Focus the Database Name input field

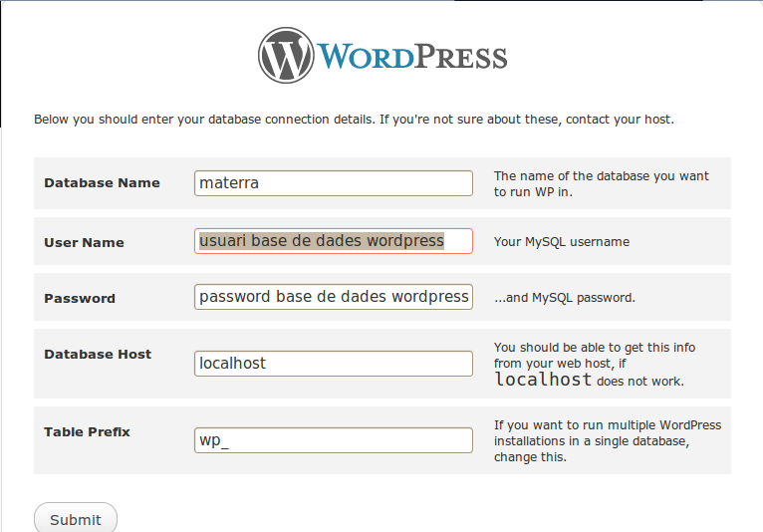(x=334, y=183)
